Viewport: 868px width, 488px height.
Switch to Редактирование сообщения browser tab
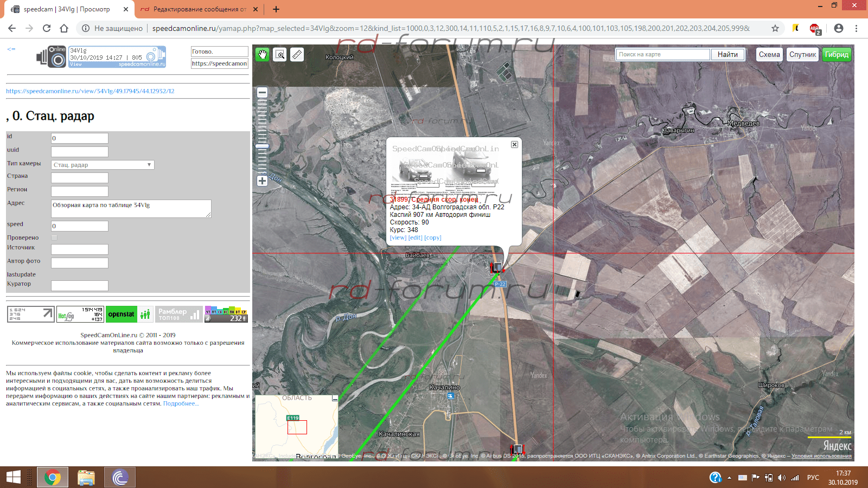pos(199,9)
